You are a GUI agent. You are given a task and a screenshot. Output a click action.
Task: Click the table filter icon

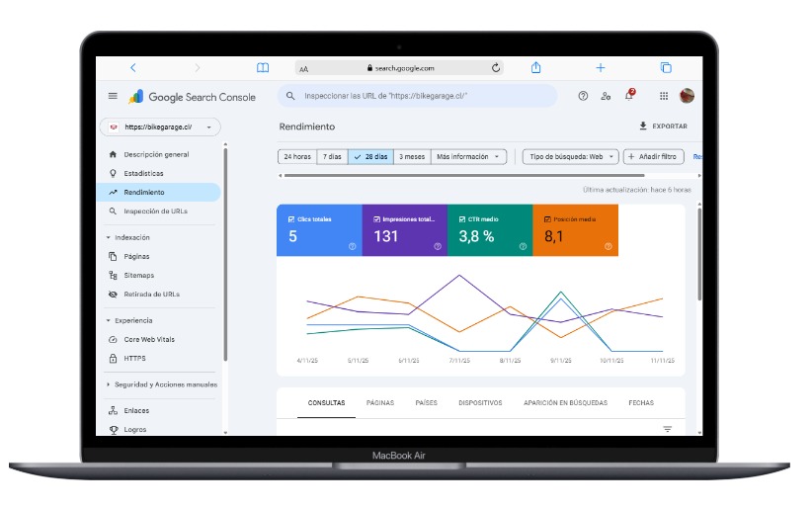[x=667, y=429]
